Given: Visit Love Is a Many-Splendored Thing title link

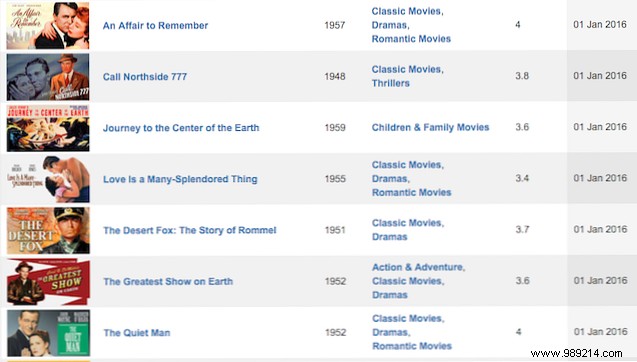Looking at the screenshot, I should [180, 179].
